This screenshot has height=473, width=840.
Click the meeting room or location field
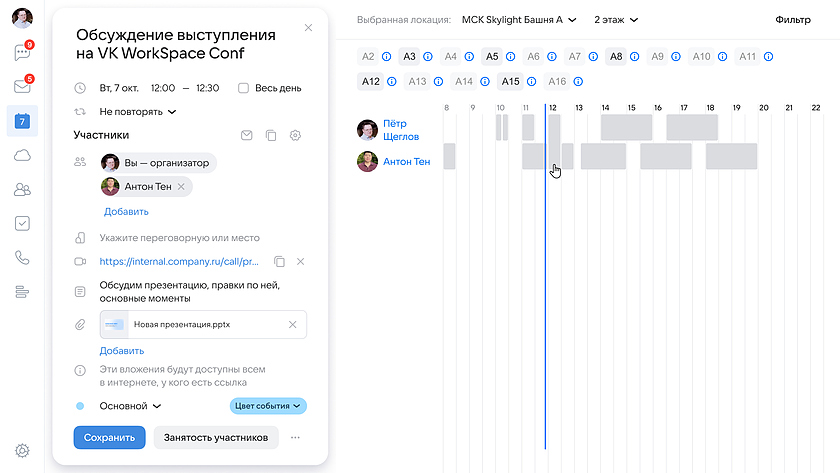pyautogui.click(x=179, y=238)
